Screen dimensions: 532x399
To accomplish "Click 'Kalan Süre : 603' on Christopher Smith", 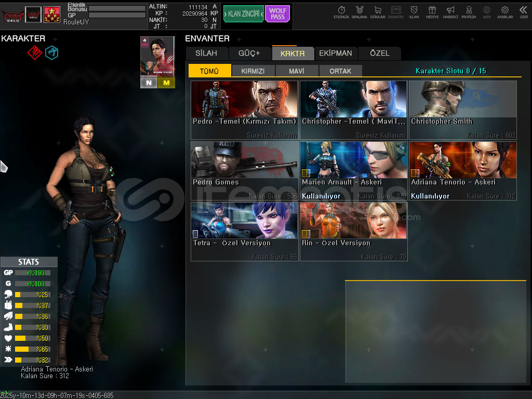I will pos(491,135).
